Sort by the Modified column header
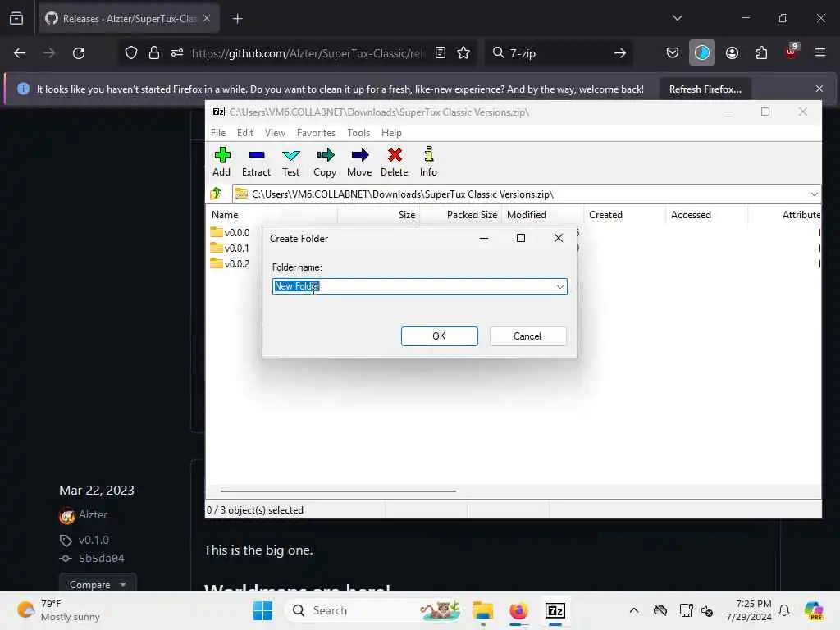 pos(543,215)
